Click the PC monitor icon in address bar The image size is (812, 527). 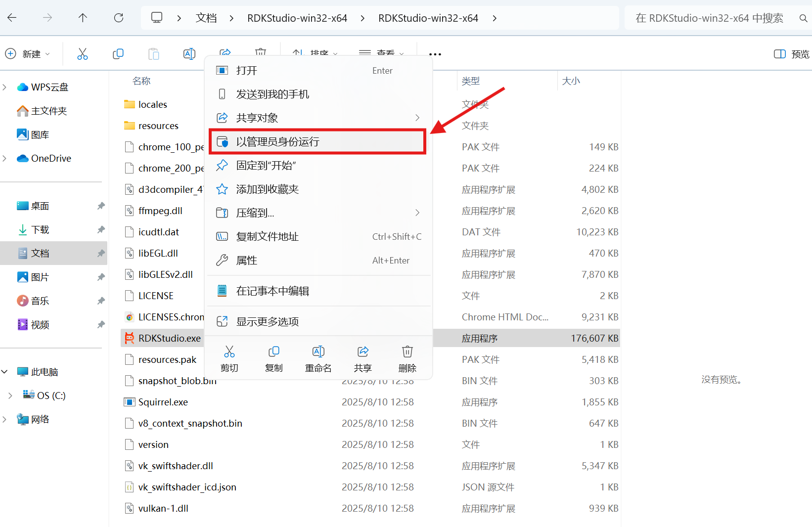coord(157,18)
